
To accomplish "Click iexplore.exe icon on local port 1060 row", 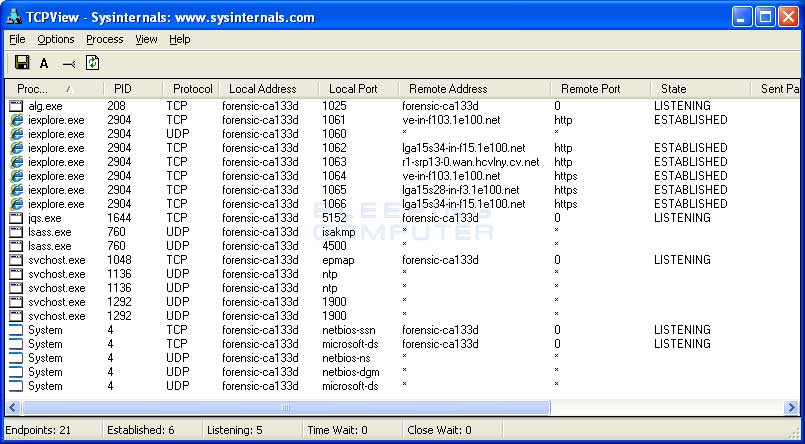I will coord(16,134).
